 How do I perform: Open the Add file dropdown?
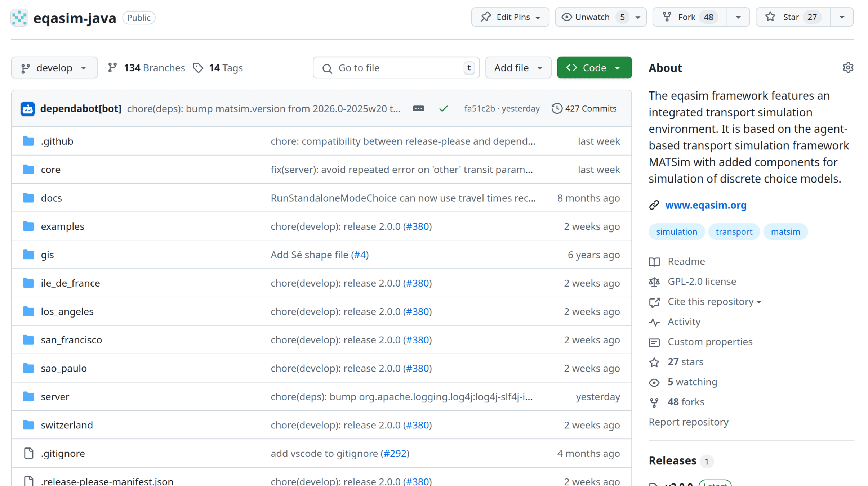tap(518, 68)
